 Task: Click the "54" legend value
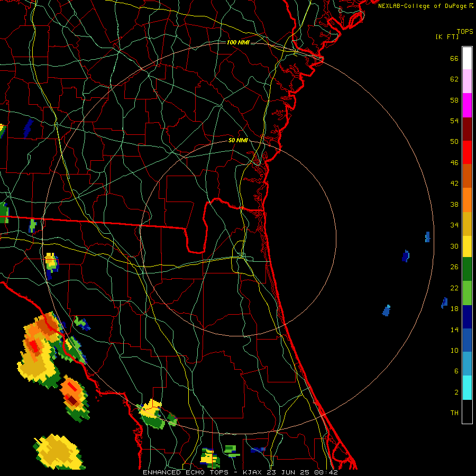tap(454, 121)
